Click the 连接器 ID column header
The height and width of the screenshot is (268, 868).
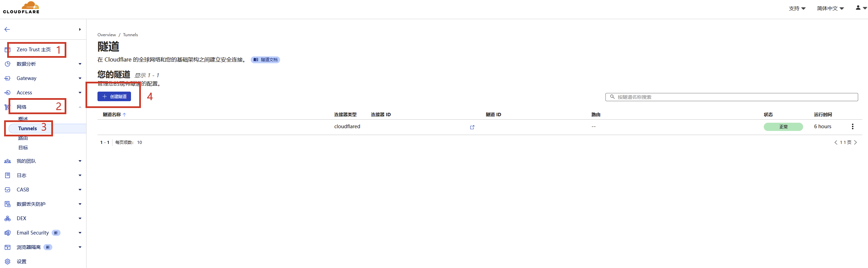pos(381,115)
